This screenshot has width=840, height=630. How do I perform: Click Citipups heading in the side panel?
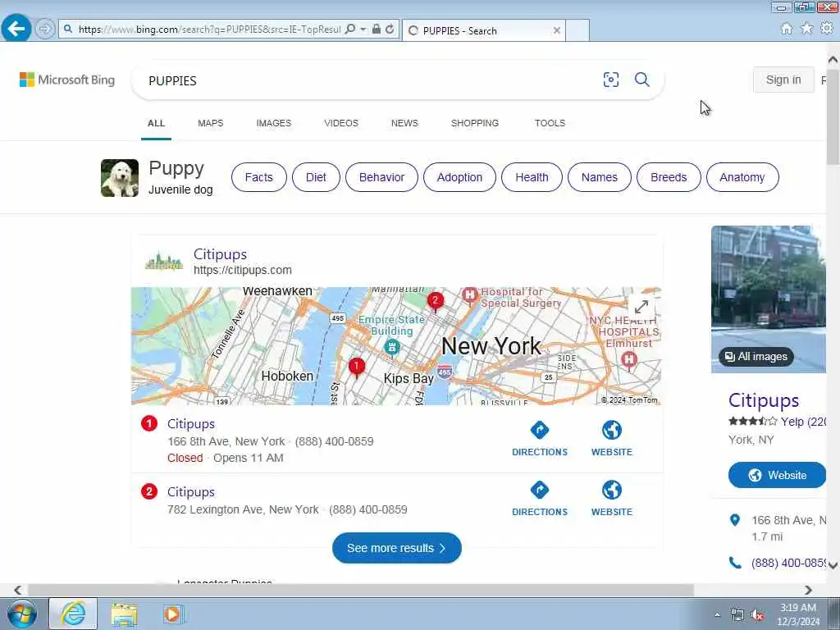(764, 400)
